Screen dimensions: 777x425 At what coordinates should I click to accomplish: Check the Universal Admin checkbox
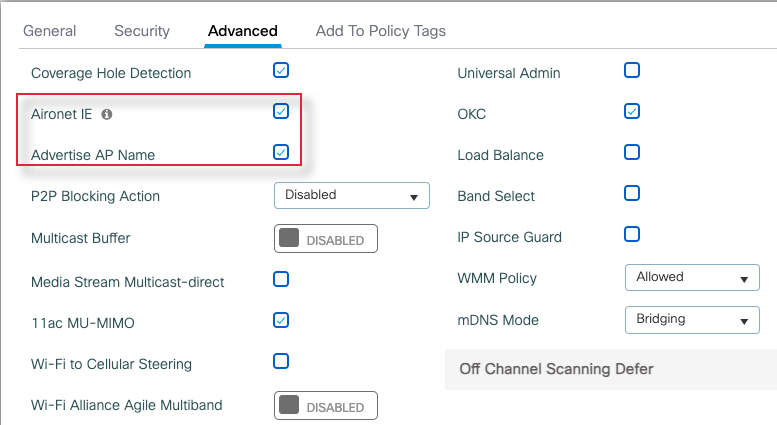coord(632,70)
